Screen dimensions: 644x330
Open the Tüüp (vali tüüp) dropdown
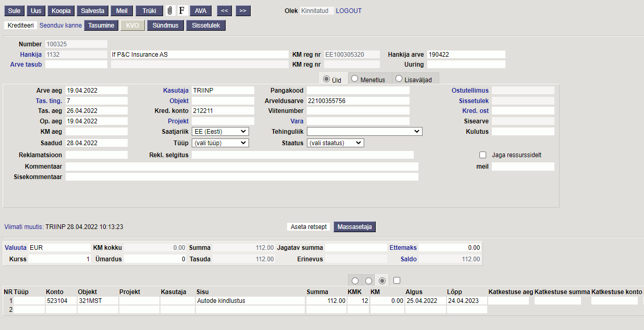220,143
